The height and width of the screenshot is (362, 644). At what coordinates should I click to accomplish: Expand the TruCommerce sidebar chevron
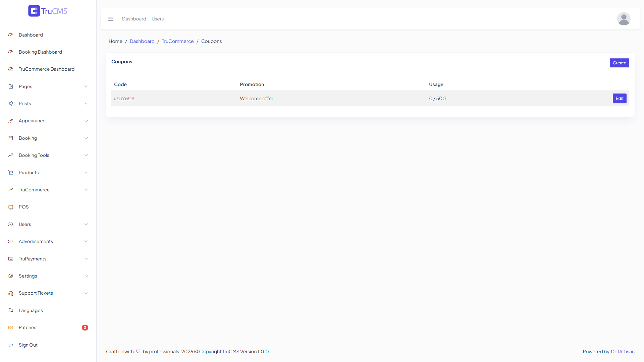tap(86, 190)
